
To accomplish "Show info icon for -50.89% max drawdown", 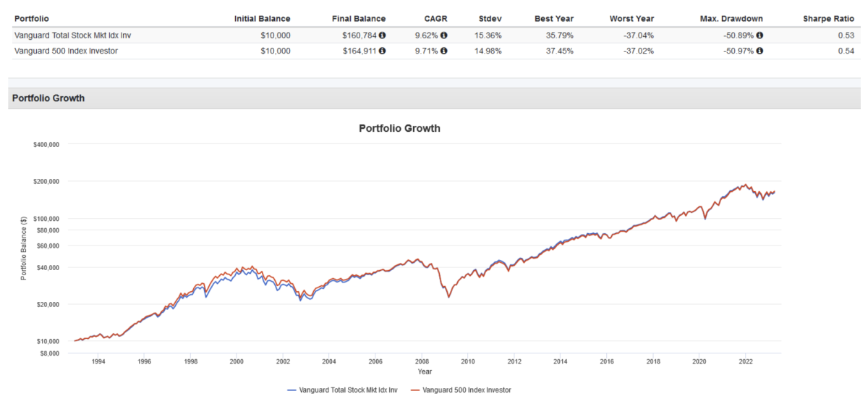I will click(x=759, y=35).
